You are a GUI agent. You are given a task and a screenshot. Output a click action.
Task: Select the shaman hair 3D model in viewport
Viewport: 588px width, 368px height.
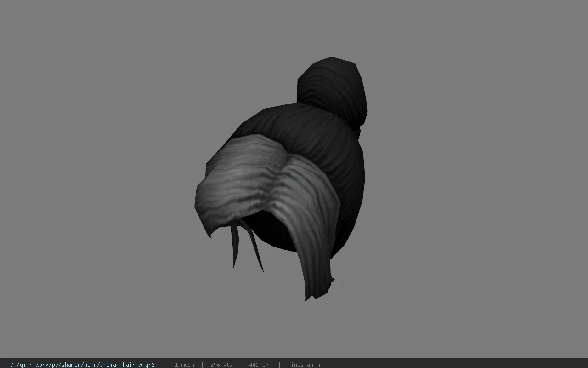click(281, 179)
